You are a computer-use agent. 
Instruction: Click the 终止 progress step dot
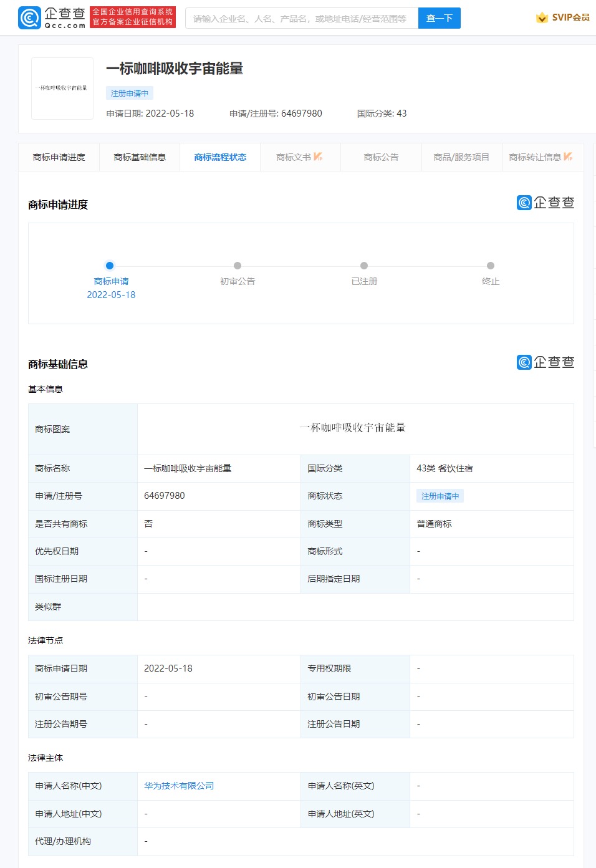(x=491, y=266)
